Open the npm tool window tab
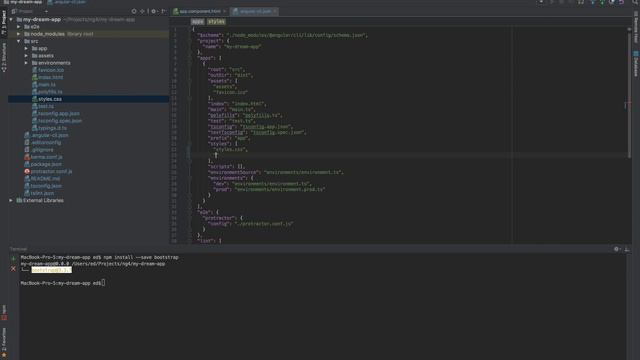Image resolution: width=640 pixels, height=360 pixels. click(x=4, y=312)
